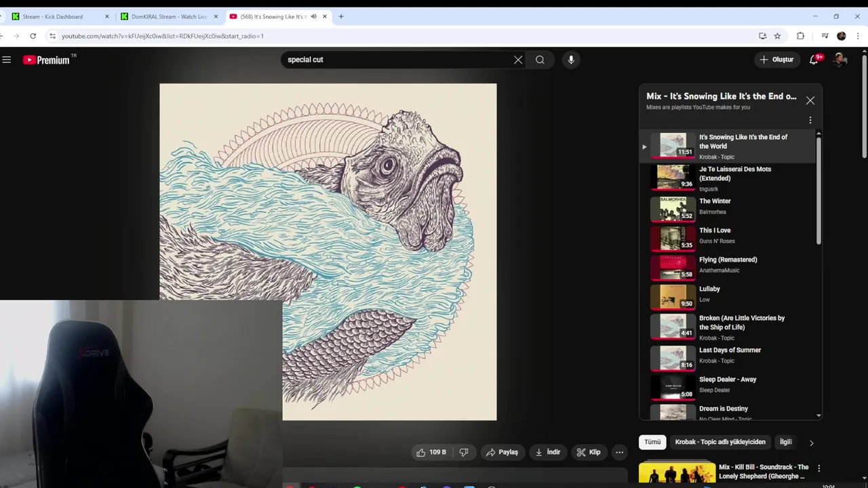Select Krobak - Topic adlı yükleyiciden chip
This screenshot has height=488, width=868.
[720, 442]
